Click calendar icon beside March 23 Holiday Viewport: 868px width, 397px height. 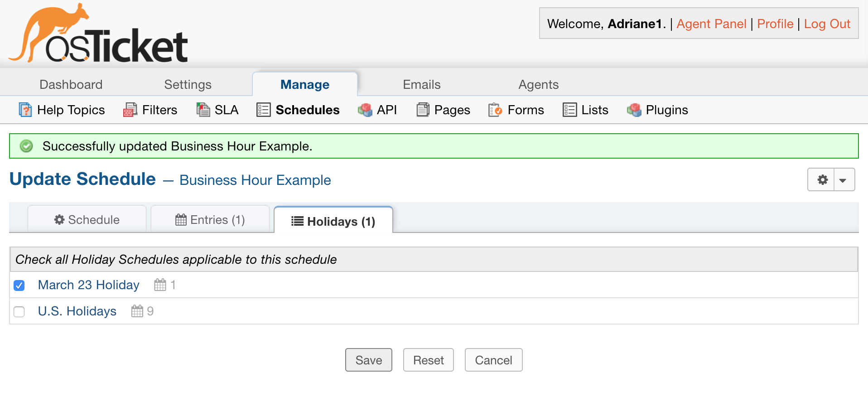tap(160, 285)
